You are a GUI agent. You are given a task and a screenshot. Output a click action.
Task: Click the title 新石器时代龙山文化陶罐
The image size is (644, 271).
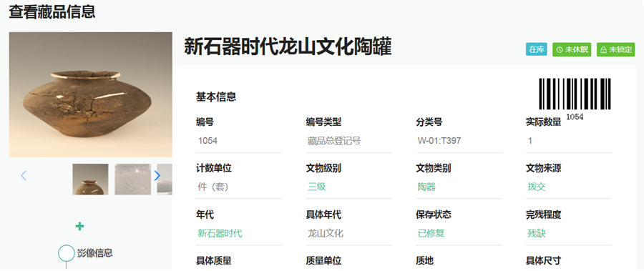point(288,46)
